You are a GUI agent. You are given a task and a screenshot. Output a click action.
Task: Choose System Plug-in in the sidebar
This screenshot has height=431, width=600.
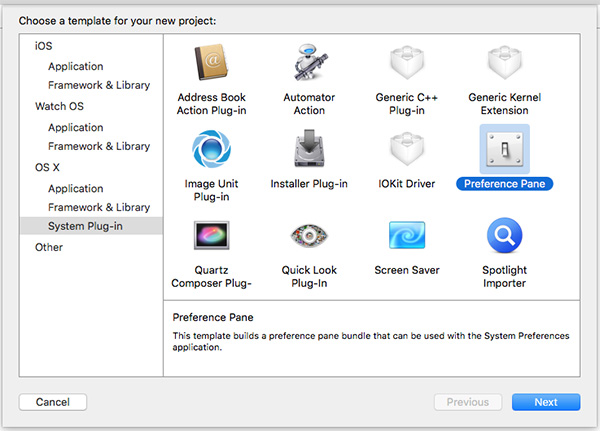pyautogui.click(x=91, y=226)
